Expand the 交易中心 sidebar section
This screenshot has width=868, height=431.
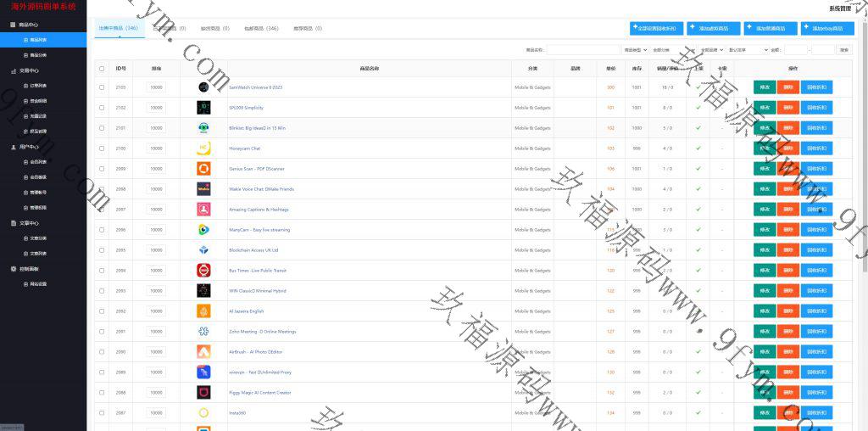30,71
